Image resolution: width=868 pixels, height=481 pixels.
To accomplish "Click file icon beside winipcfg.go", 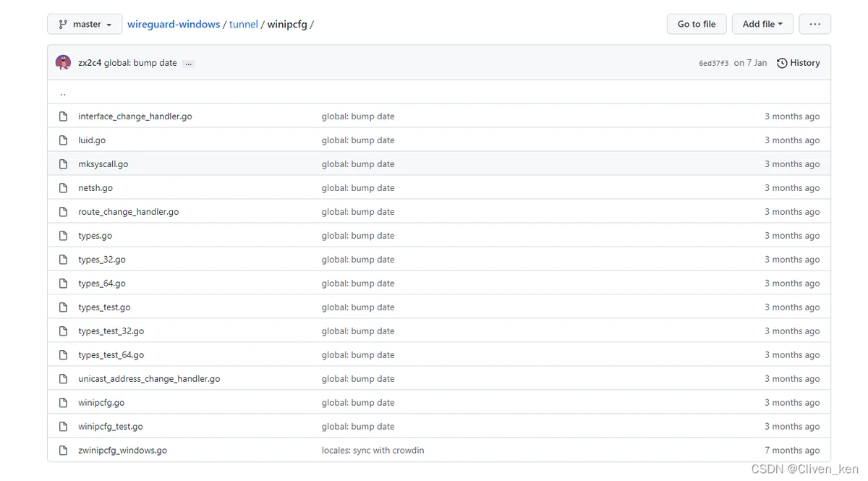I will click(64, 403).
